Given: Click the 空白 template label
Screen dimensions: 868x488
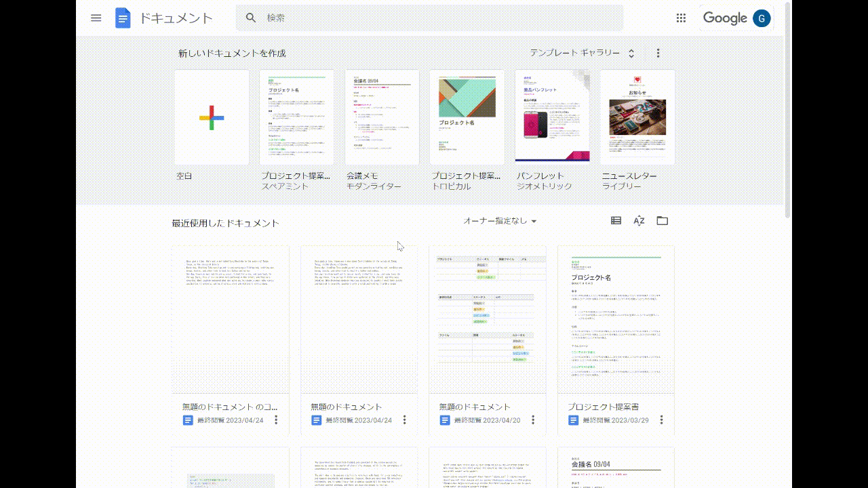Looking at the screenshot, I should click(x=184, y=176).
